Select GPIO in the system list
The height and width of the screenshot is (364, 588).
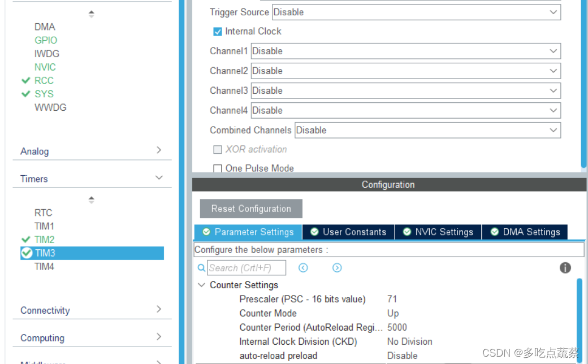46,40
